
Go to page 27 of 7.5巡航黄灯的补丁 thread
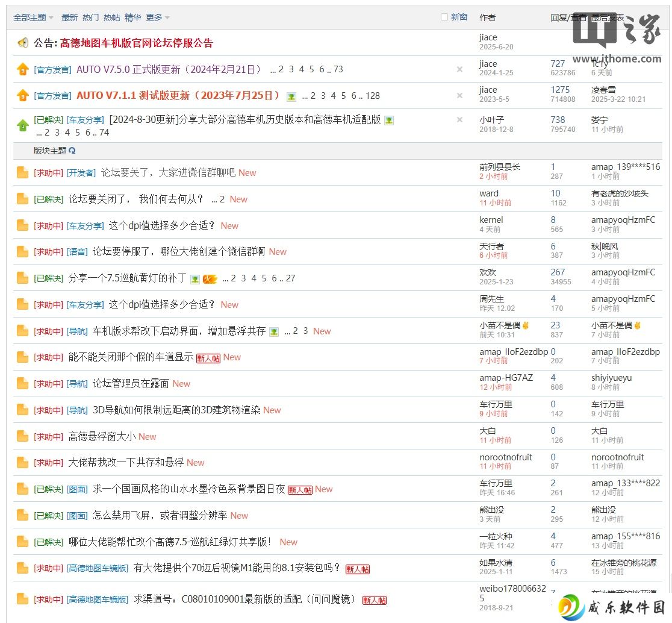pyautogui.click(x=291, y=278)
